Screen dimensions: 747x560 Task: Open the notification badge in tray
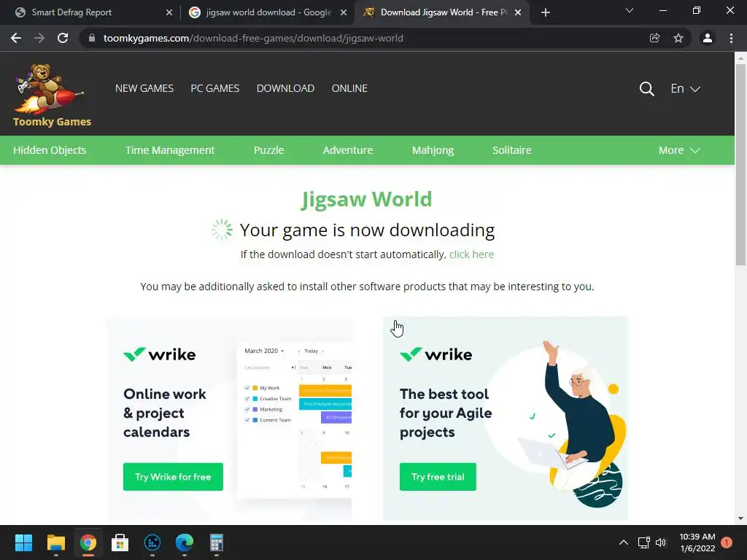[727, 542]
